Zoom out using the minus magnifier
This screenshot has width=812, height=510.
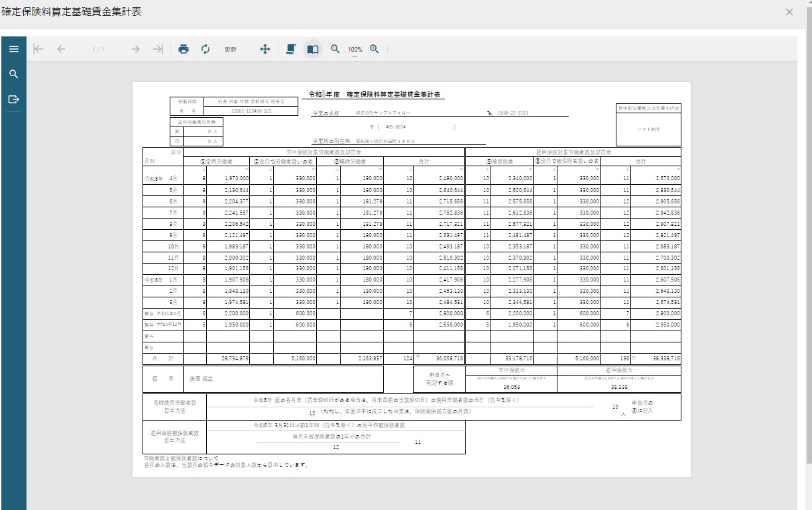pyautogui.click(x=335, y=49)
